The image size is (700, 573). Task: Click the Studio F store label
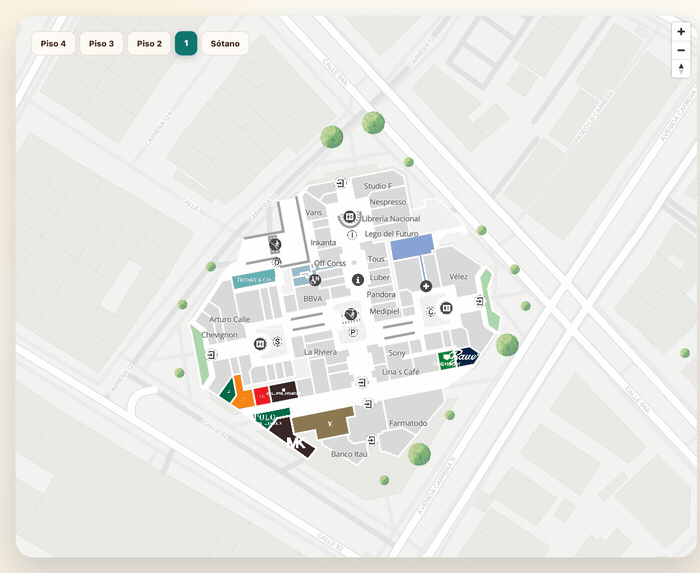pos(378,186)
